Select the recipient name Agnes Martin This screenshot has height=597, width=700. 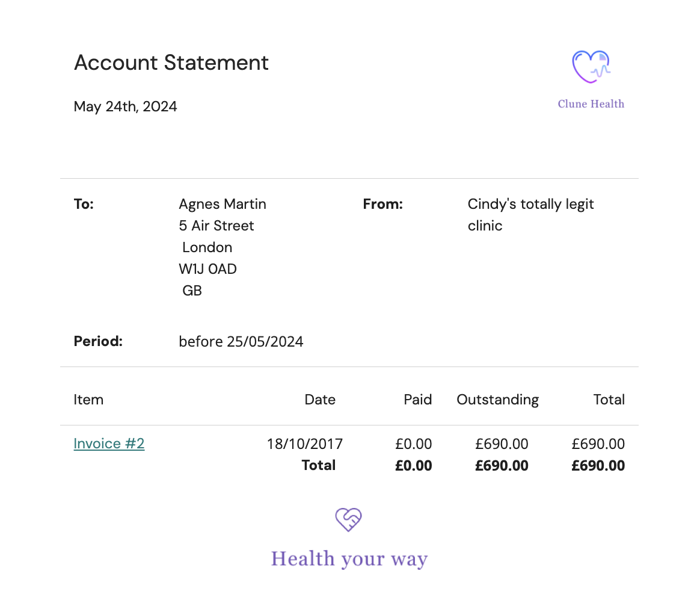(x=223, y=204)
